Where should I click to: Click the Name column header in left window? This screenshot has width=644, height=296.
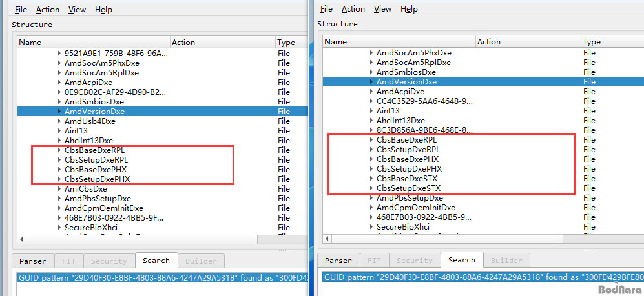pos(30,43)
